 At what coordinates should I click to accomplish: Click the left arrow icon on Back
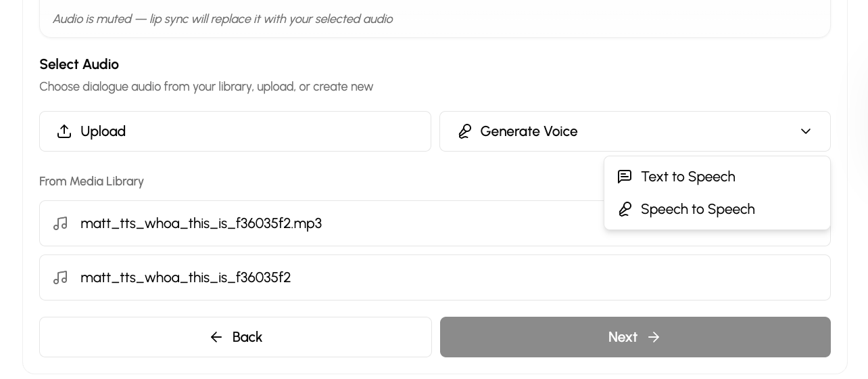click(x=216, y=337)
